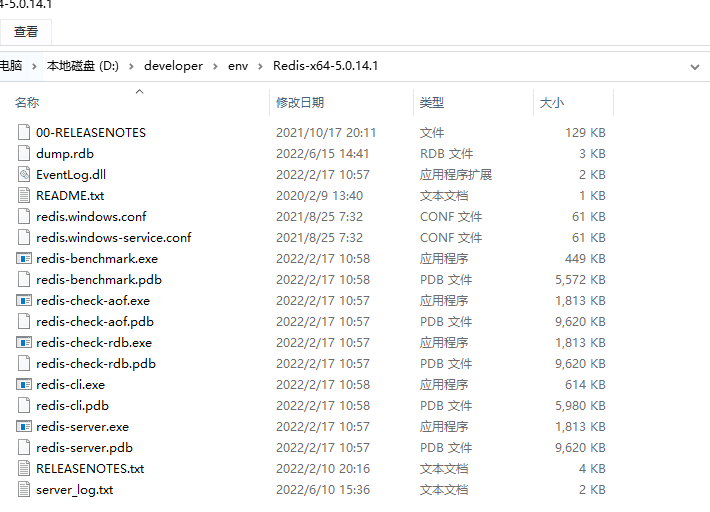The image size is (710, 512).
Task: Select the file name dump.rdb
Action: click(x=65, y=153)
